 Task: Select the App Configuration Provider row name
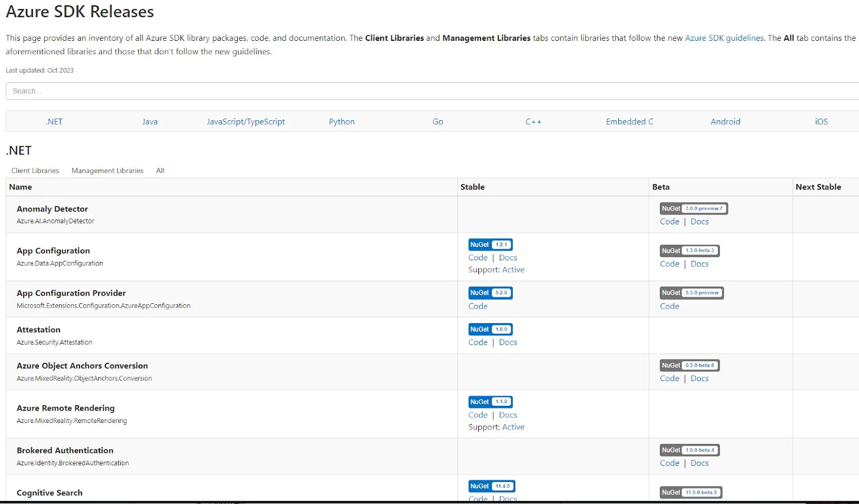pyautogui.click(x=71, y=293)
